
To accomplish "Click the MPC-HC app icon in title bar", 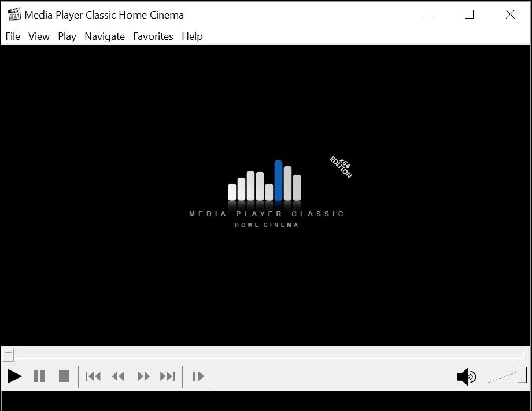I will tap(14, 14).
